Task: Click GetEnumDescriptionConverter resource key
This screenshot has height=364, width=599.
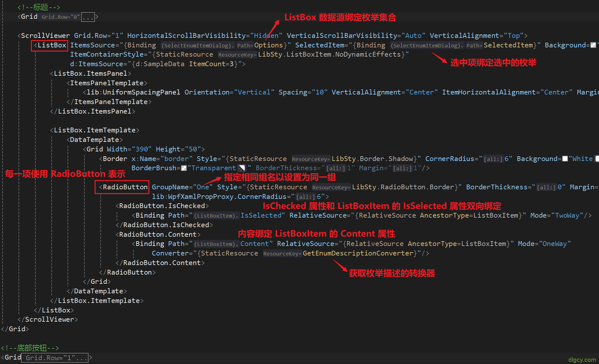Action: tap(358, 253)
